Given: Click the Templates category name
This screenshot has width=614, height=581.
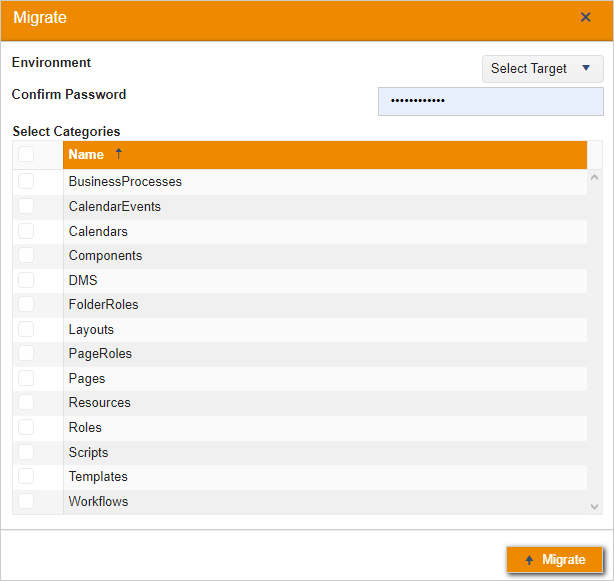Looking at the screenshot, I should (x=98, y=477).
